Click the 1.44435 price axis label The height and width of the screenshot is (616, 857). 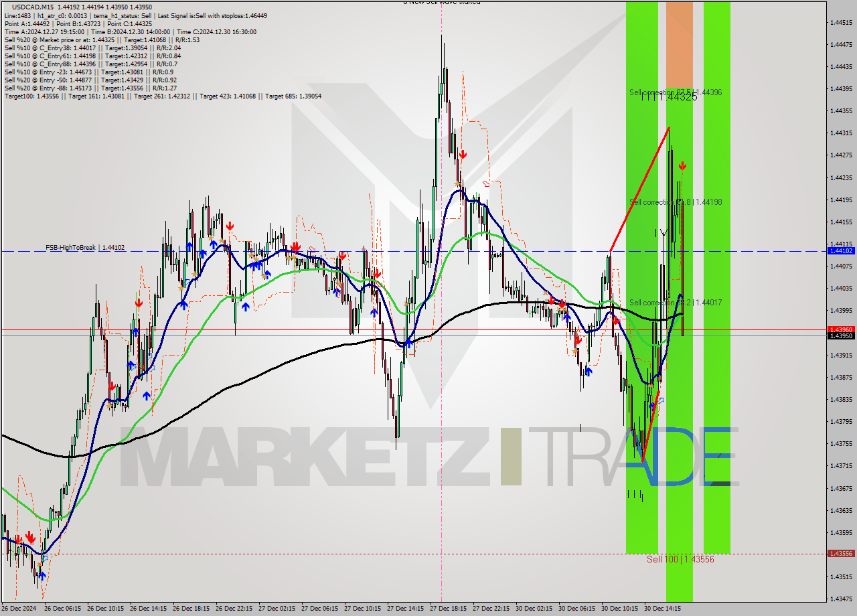pos(841,66)
